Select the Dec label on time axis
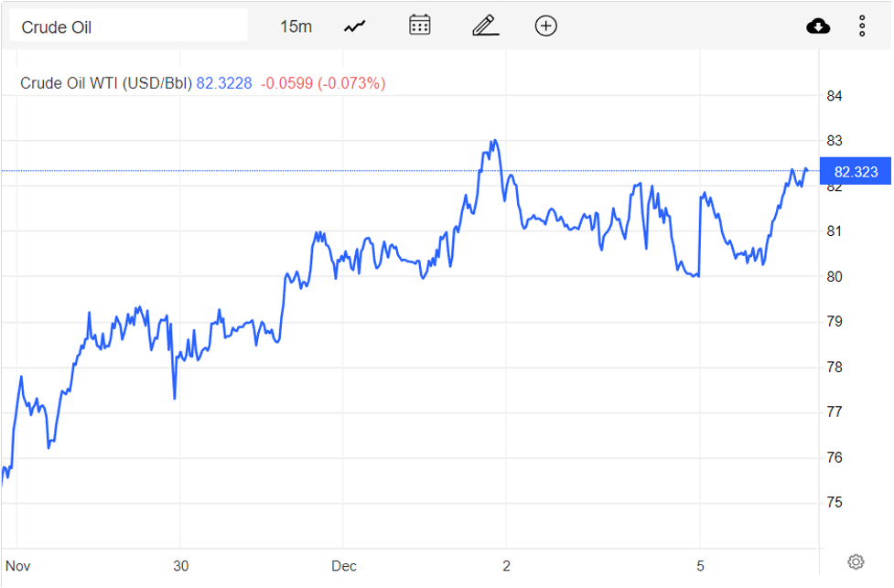This screenshot has width=894, height=588. (x=344, y=566)
